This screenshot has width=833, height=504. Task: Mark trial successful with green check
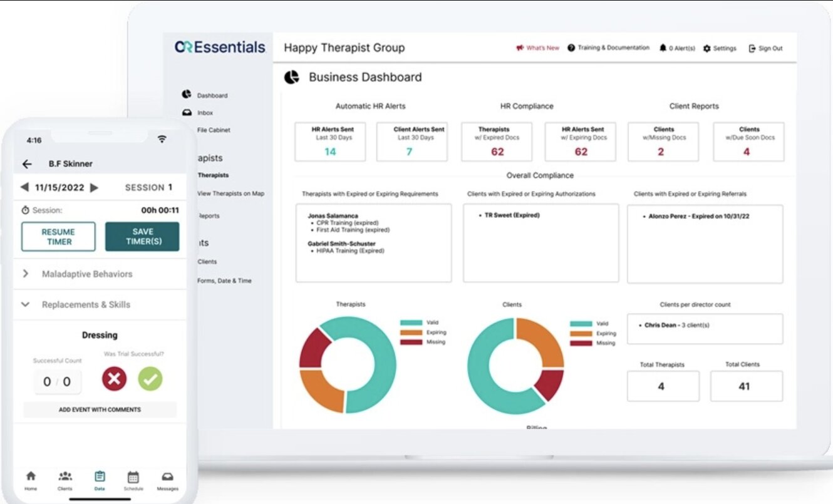pyautogui.click(x=150, y=379)
